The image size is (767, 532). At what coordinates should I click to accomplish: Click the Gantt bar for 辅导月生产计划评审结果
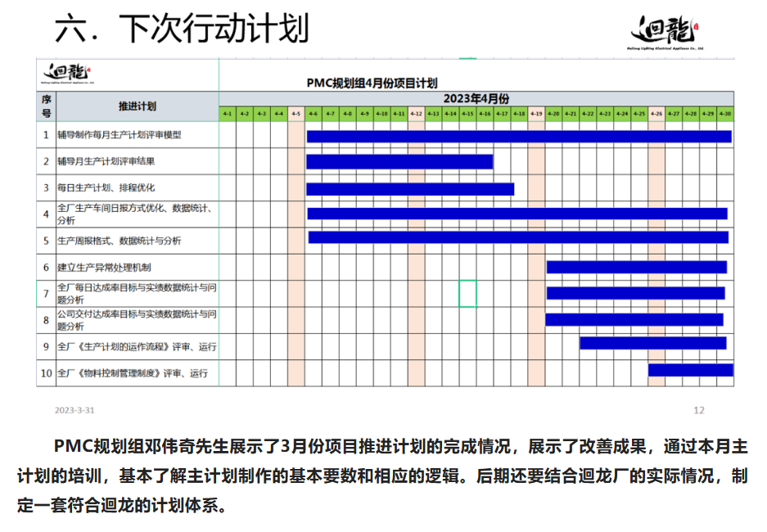399,161
